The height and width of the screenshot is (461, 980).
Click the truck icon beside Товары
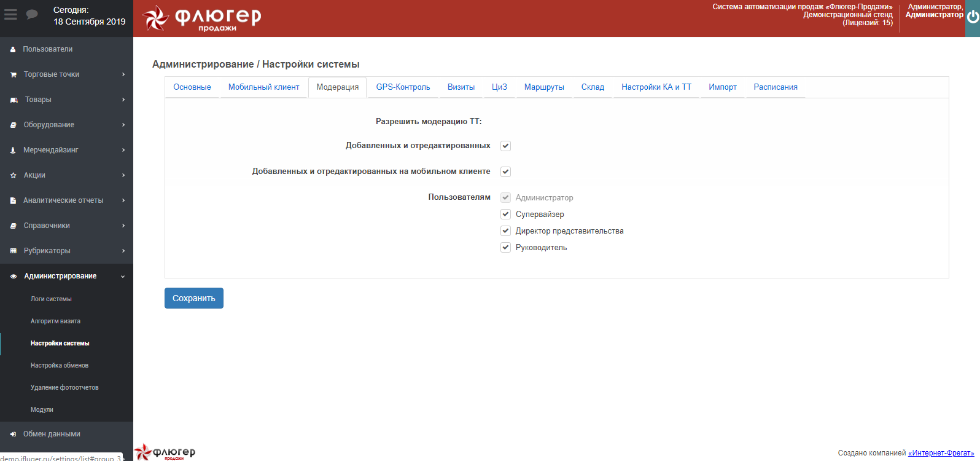pos(14,100)
